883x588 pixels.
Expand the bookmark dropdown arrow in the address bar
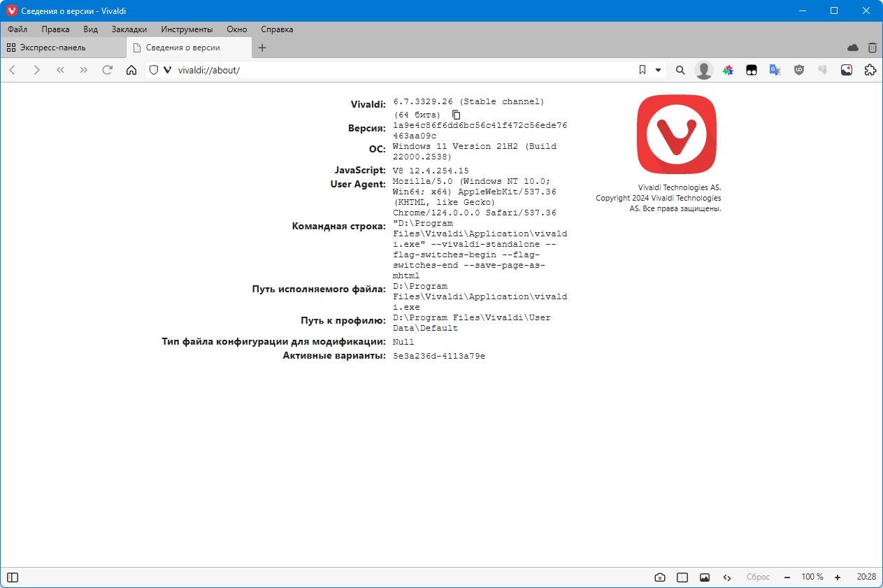(658, 70)
